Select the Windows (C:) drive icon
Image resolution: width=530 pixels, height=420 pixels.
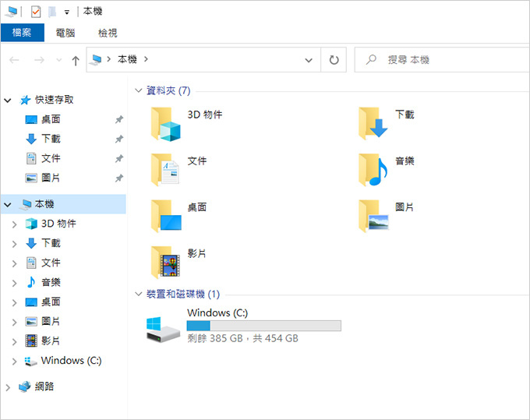click(x=163, y=330)
